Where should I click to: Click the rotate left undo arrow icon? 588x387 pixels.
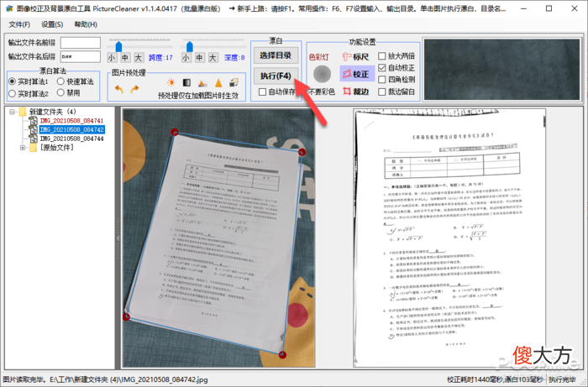[x=119, y=89]
